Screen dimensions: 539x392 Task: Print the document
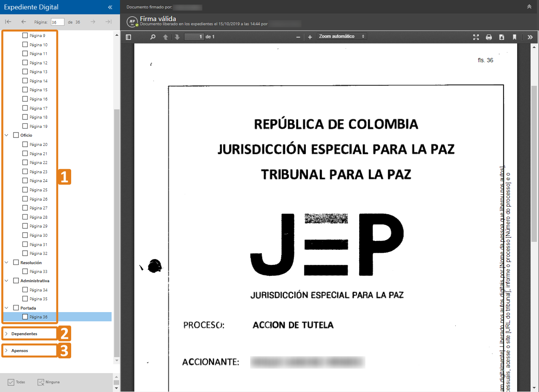489,37
